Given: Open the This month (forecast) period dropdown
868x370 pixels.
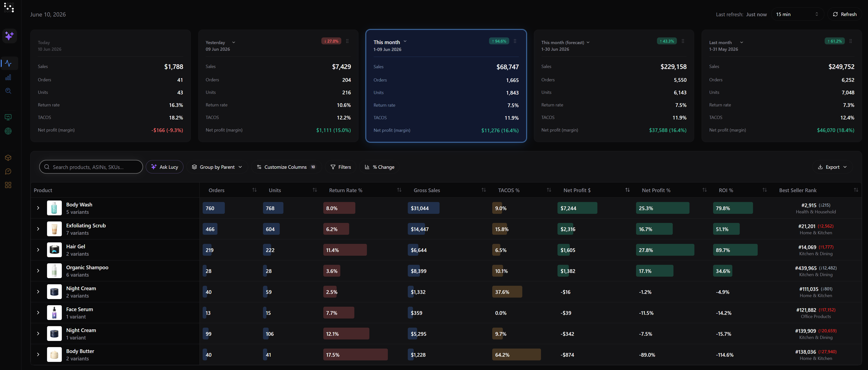Looking at the screenshot, I should point(588,42).
